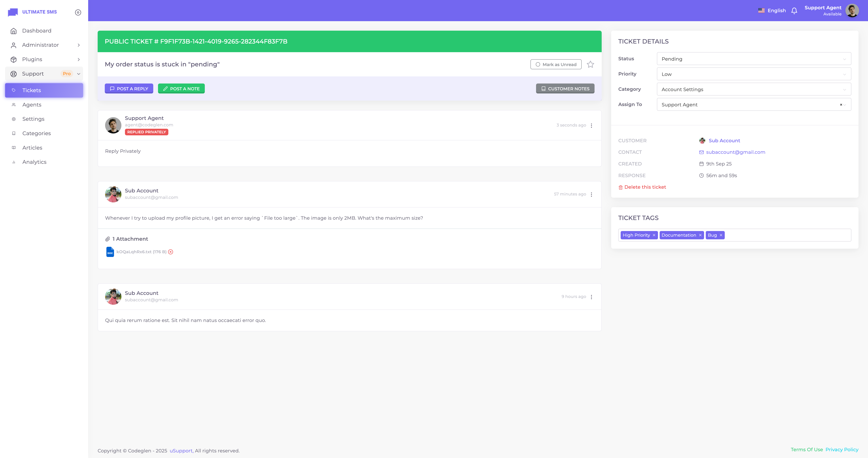Open Analytics from the sidebar
868x458 pixels.
[34, 162]
